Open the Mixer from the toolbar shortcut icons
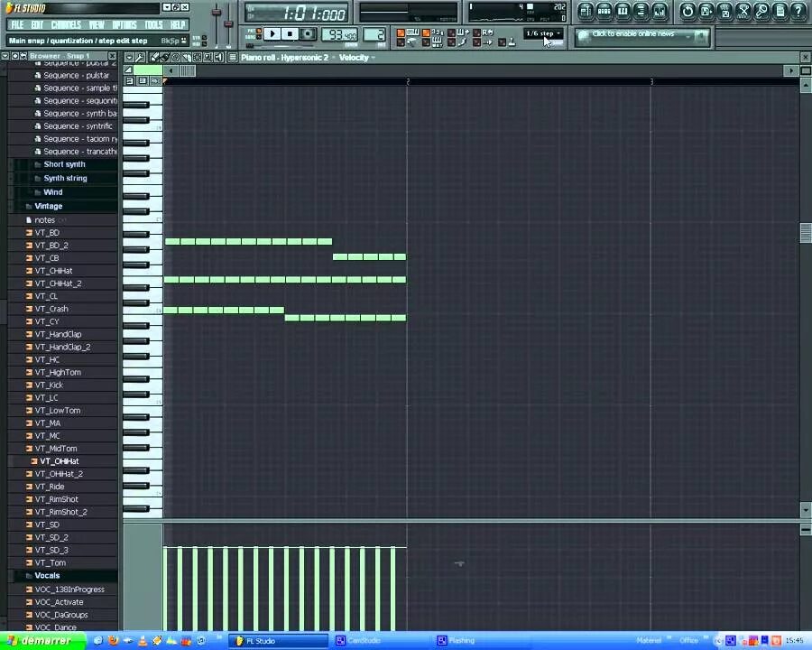This screenshot has width=812, height=650. [x=659, y=9]
